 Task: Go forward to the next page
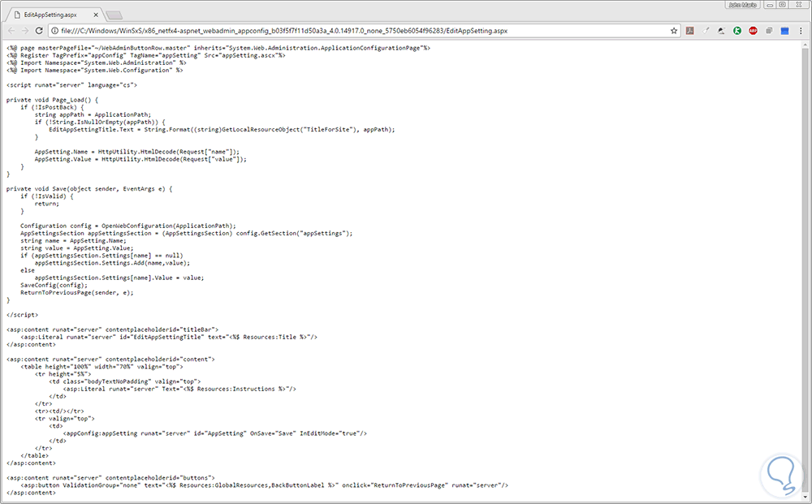click(25, 31)
